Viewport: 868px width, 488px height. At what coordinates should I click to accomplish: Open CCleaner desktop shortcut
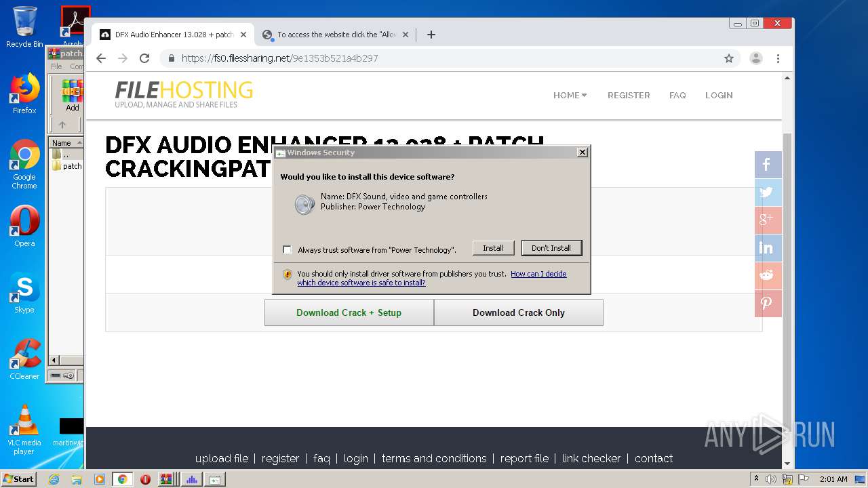point(24,359)
